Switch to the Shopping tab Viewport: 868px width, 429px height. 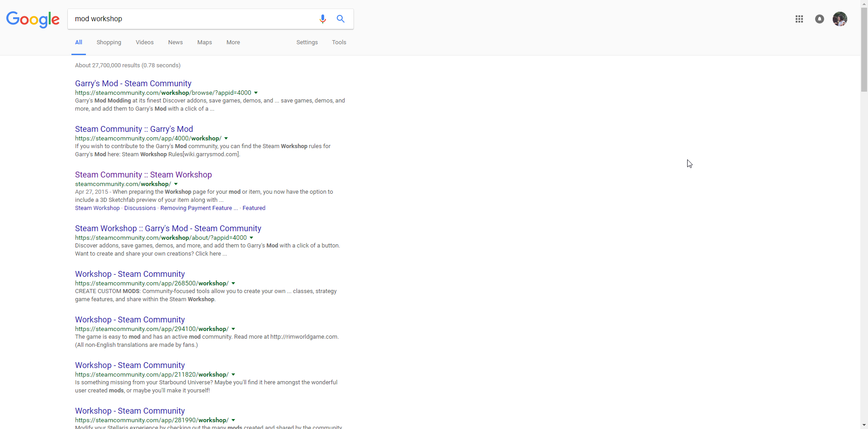(109, 42)
